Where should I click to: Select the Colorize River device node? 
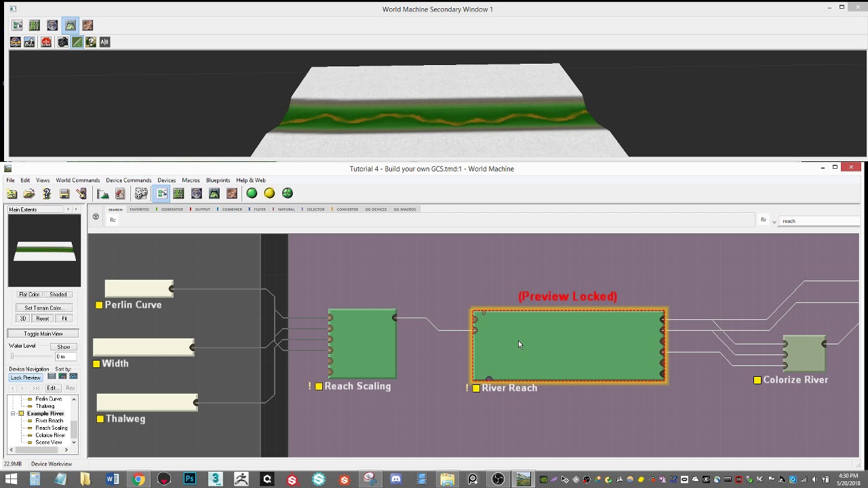pos(804,354)
